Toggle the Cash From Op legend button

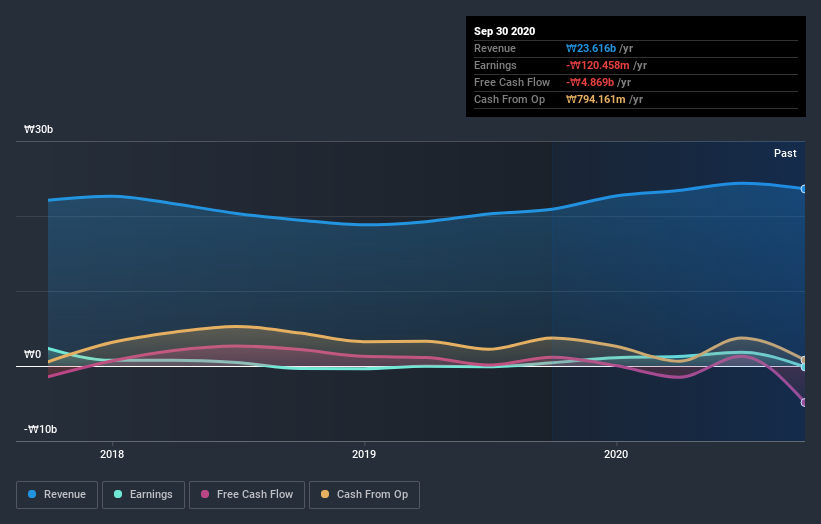364,495
